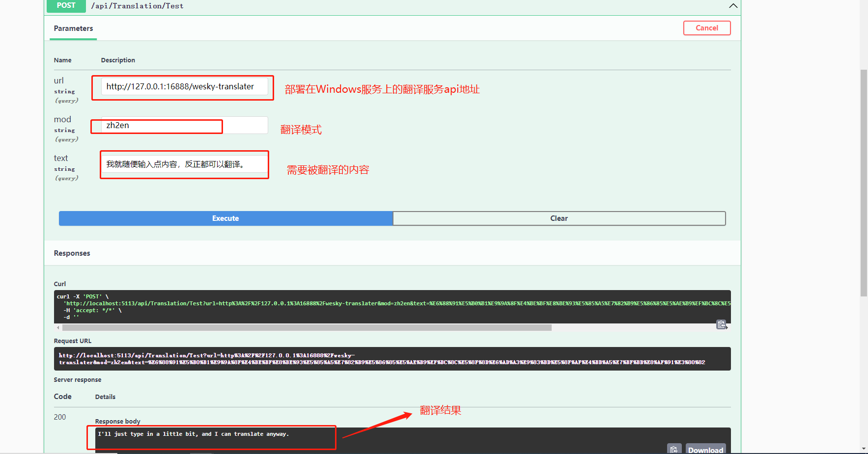Click the -H 'accept: */*' curl line

[x=92, y=310]
